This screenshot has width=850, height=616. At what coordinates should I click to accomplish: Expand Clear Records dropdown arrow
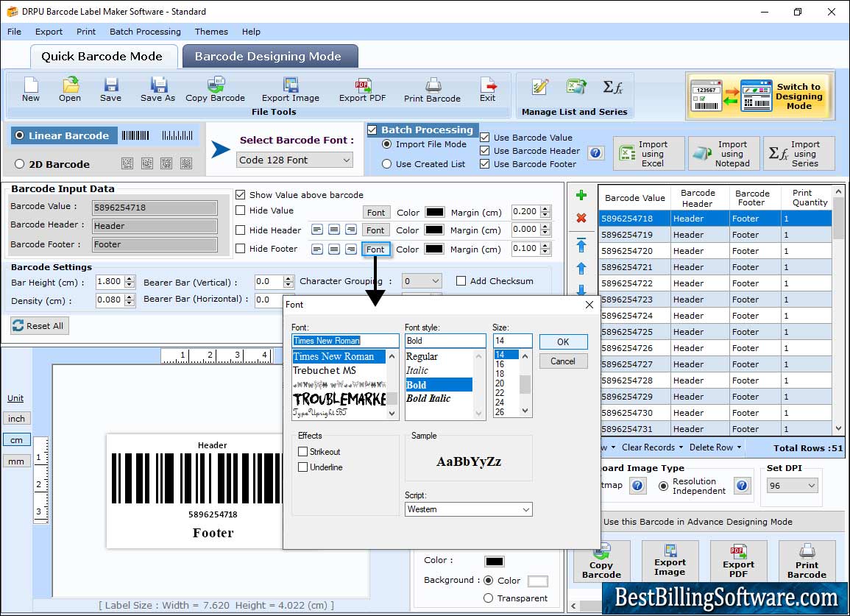pos(680,448)
